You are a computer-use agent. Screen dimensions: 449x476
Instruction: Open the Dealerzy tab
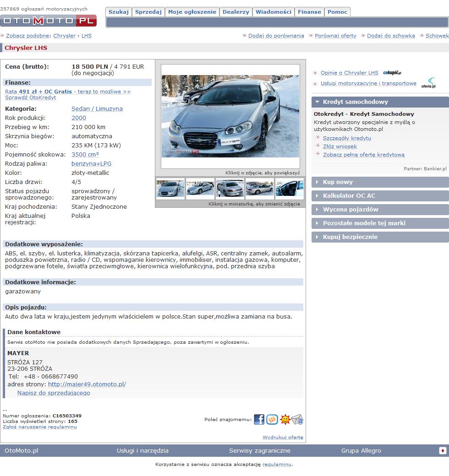click(236, 12)
